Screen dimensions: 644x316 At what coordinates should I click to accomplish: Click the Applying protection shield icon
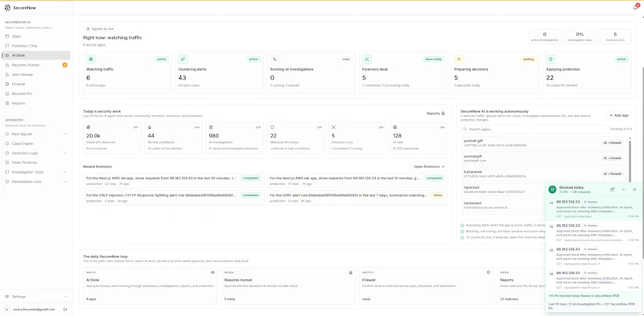[551, 59]
